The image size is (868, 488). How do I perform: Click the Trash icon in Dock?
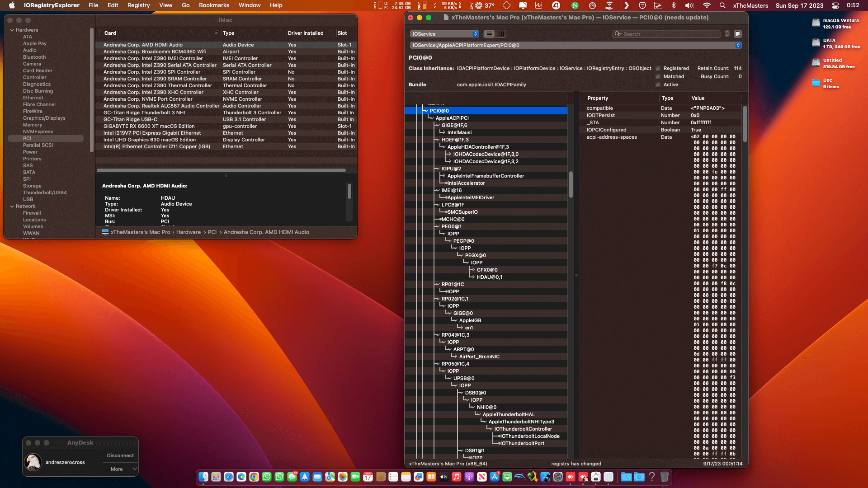664,477
